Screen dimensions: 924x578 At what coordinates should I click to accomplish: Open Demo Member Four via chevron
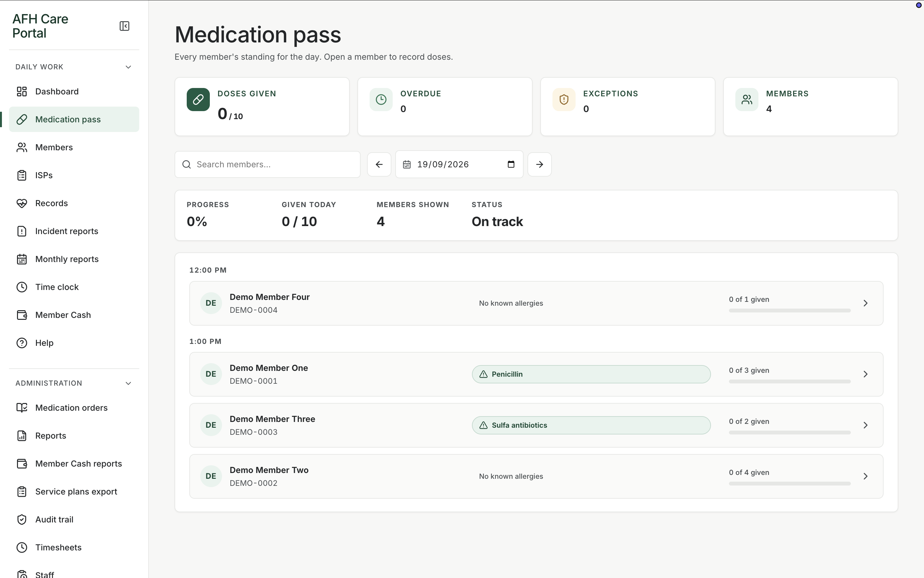866,303
